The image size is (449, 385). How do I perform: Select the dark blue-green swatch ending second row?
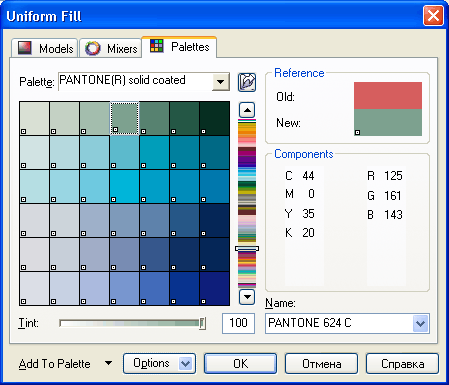point(214,152)
